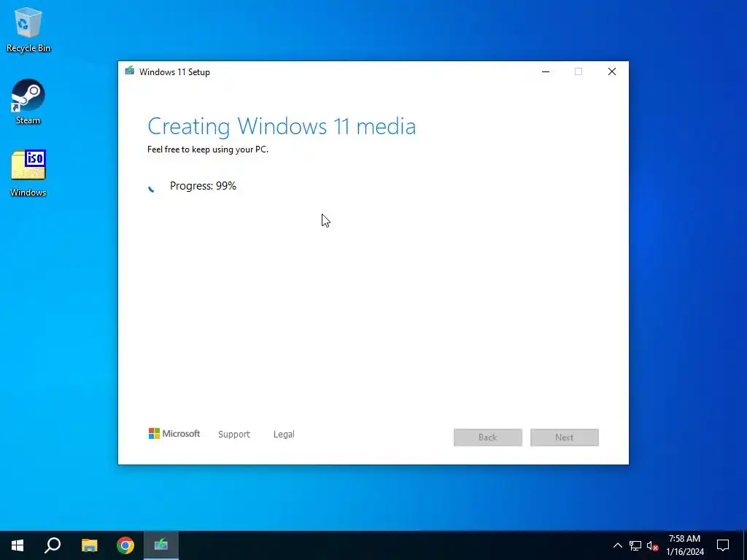Click the muted volume tray icon
This screenshot has height=560, width=747.
[x=652, y=545]
